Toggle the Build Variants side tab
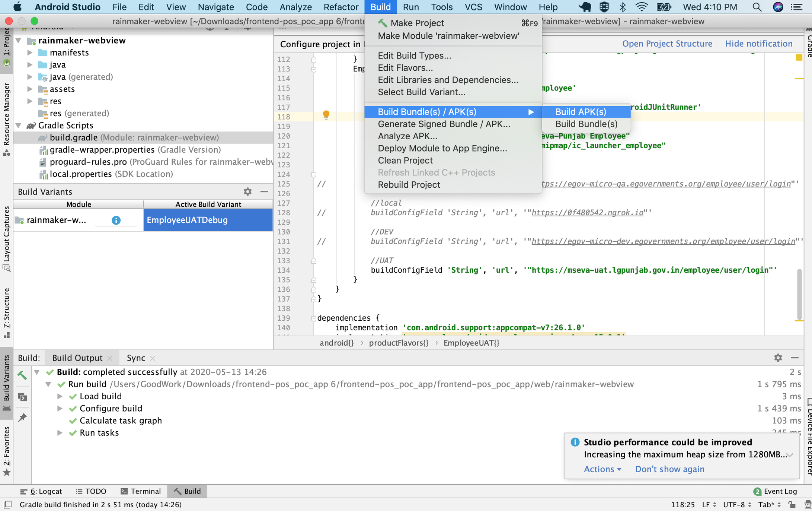This screenshot has width=812, height=511. pos(6,383)
